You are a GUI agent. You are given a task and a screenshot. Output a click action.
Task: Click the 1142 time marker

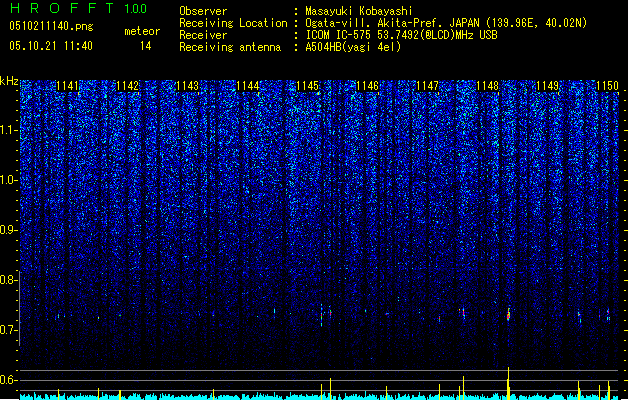[128, 86]
